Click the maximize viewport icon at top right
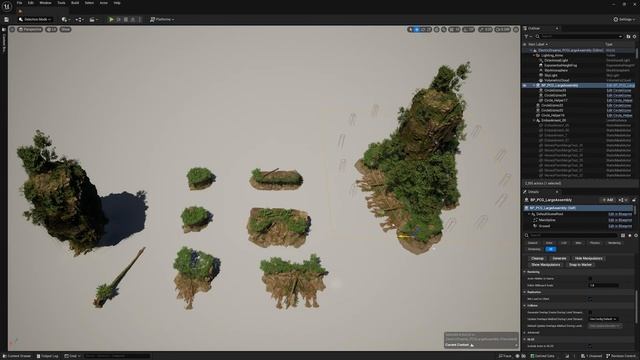 click(516, 29)
